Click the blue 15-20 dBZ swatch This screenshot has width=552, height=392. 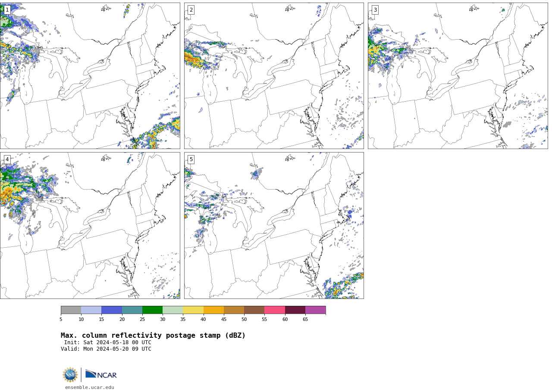(x=112, y=310)
